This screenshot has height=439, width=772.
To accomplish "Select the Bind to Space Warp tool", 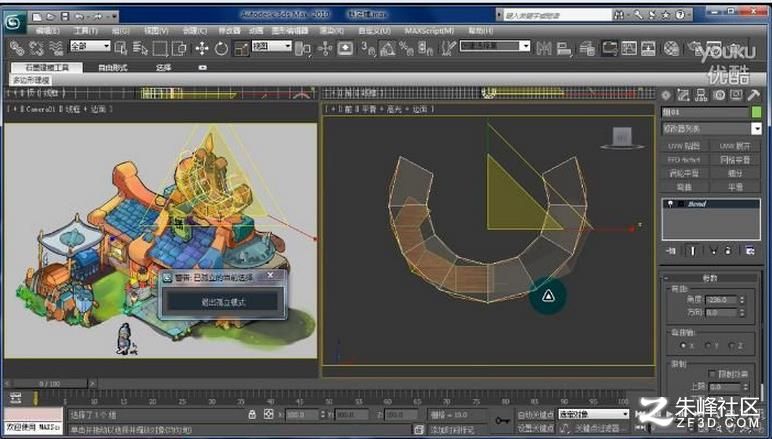I will pos(56,48).
